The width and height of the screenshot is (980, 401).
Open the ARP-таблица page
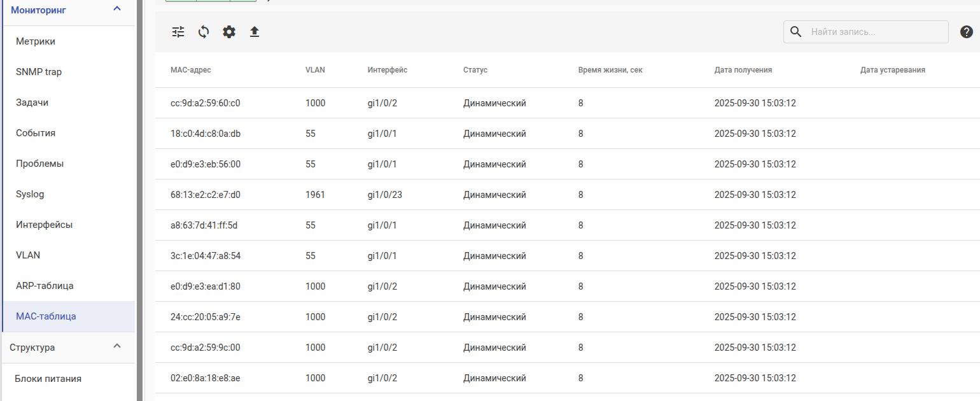click(45, 286)
